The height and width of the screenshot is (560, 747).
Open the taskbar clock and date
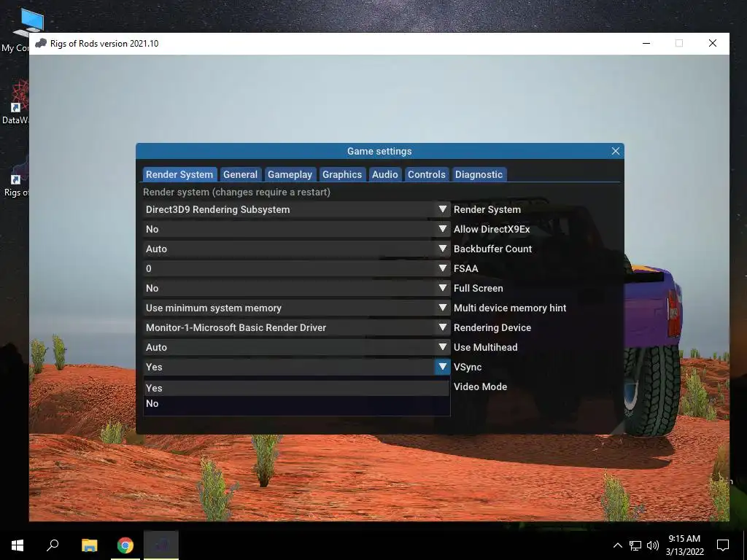(x=684, y=545)
